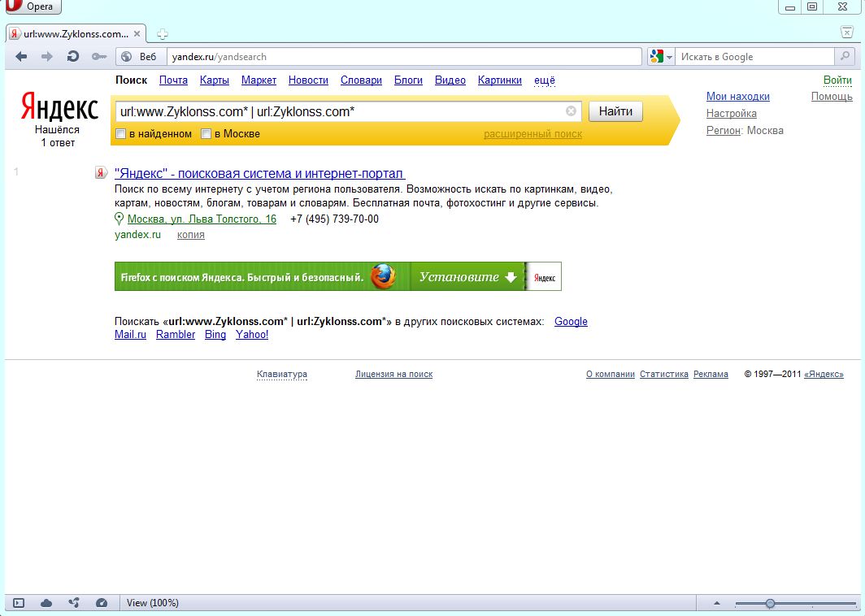
Task: Click the «Яндекс» copyright footer link
Action: (824, 375)
